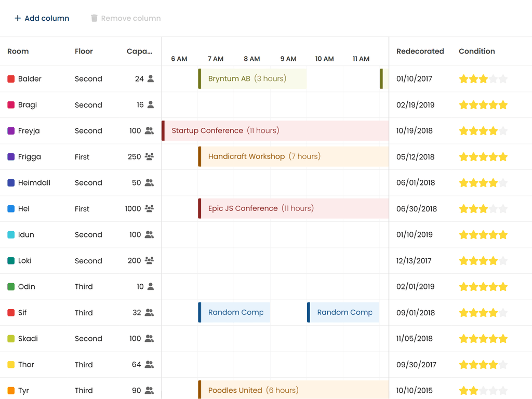This screenshot has width=532, height=399.
Task: Sort by the Room column header
Action: tap(18, 51)
